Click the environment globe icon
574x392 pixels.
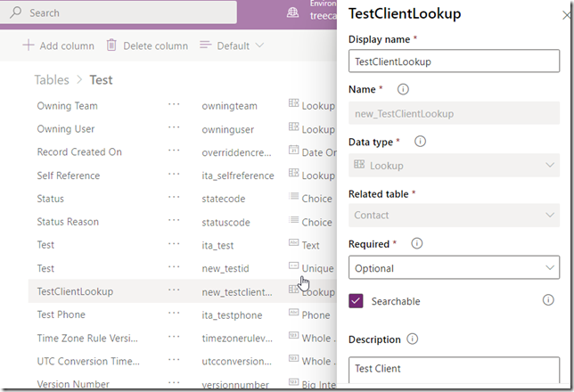coord(292,13)
